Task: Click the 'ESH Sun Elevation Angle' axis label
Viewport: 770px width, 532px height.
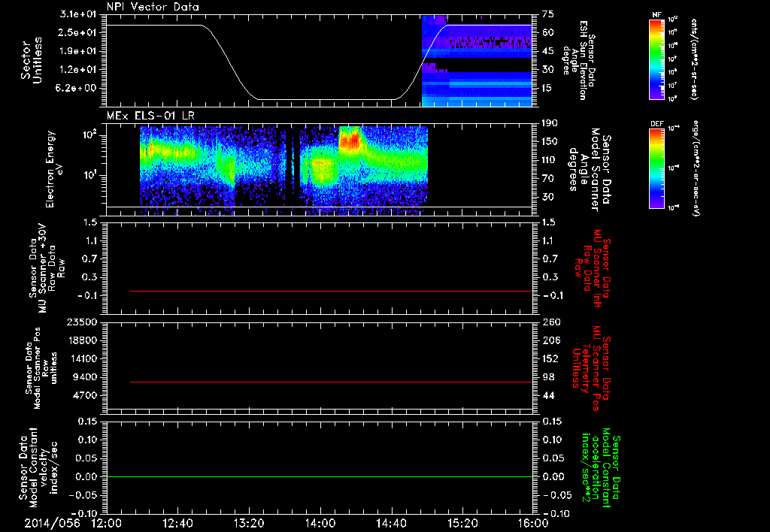Action: coord(580,60)
